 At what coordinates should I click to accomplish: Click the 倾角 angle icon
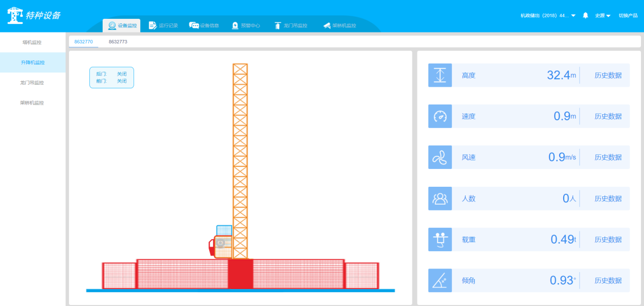click(x=440, y=280)
